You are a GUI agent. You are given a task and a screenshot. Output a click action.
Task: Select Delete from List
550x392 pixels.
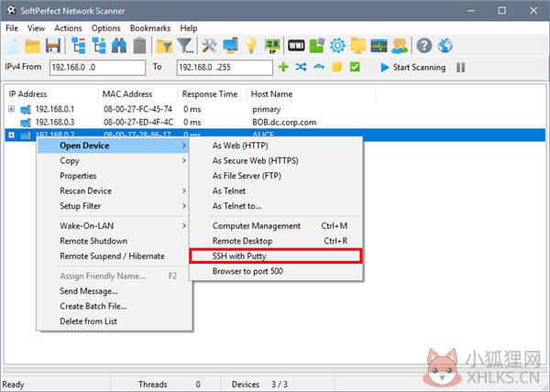(x=115, y=321)
